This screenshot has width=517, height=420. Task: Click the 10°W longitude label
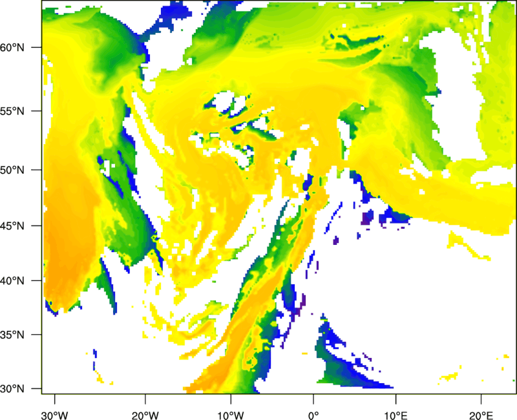click(x=231, y=415)
